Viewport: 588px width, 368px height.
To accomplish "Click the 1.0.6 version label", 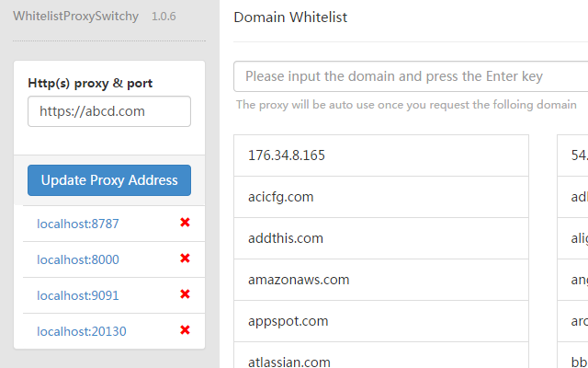I will point(164,17).
